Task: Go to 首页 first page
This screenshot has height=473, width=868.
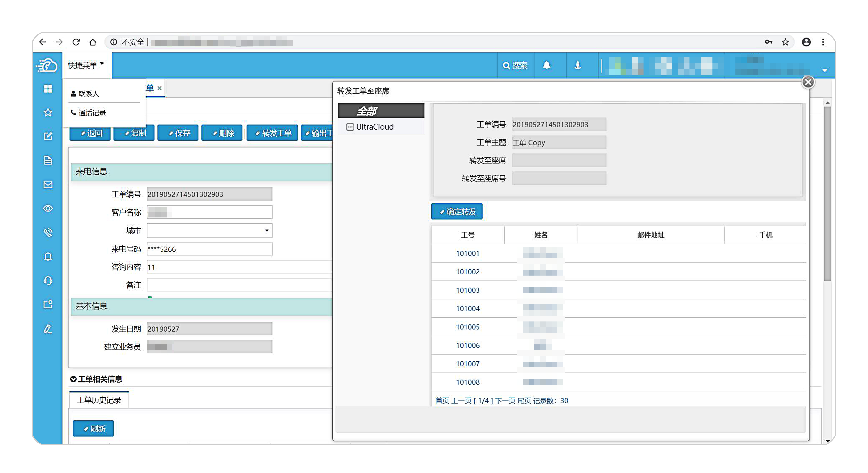Action: click(442, 401)
